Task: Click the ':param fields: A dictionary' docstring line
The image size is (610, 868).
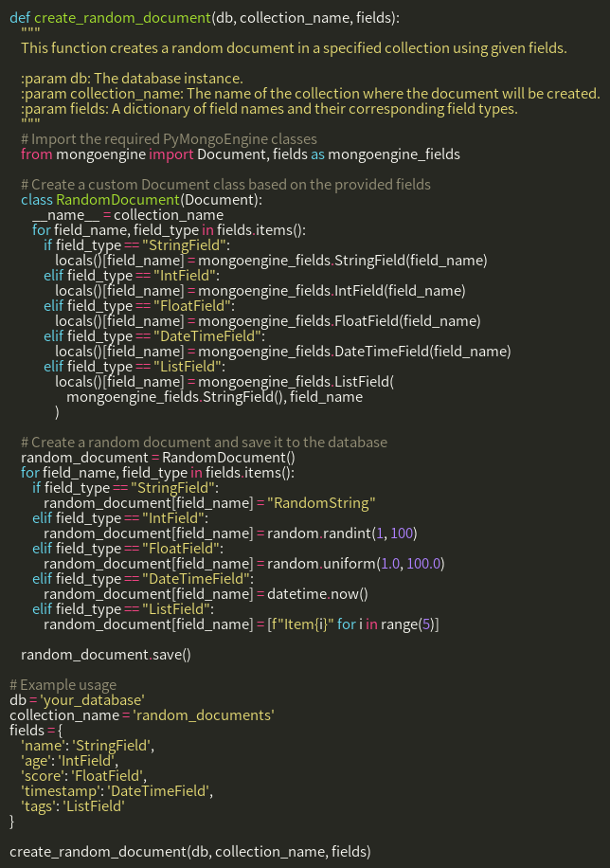Action: pos(270,108)
